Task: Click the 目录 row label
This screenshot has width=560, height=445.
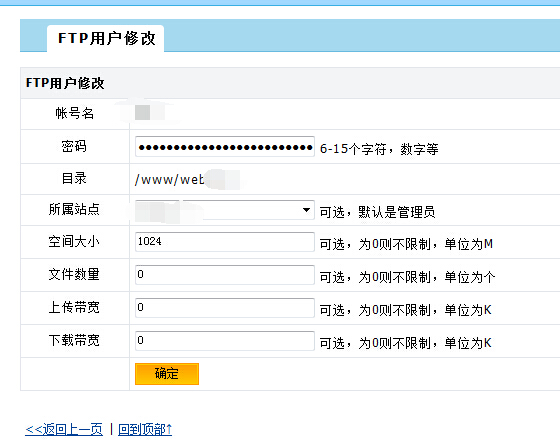Action: [x=74, y=178]
